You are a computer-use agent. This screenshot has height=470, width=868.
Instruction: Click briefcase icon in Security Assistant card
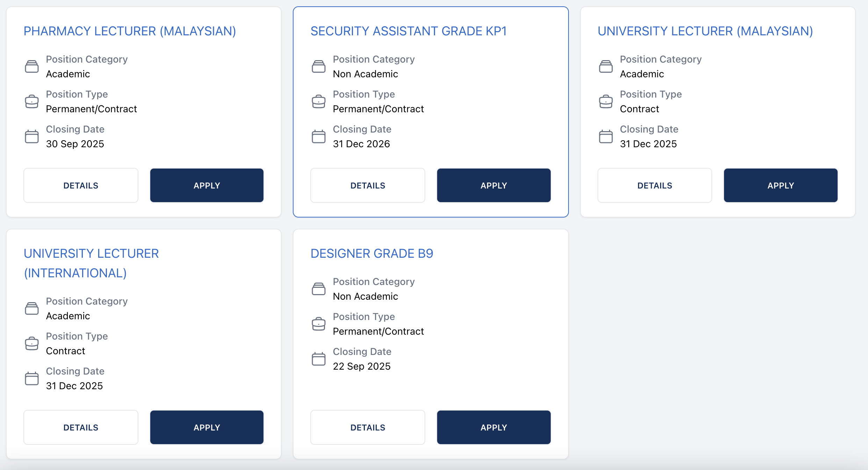coord(318,102)
